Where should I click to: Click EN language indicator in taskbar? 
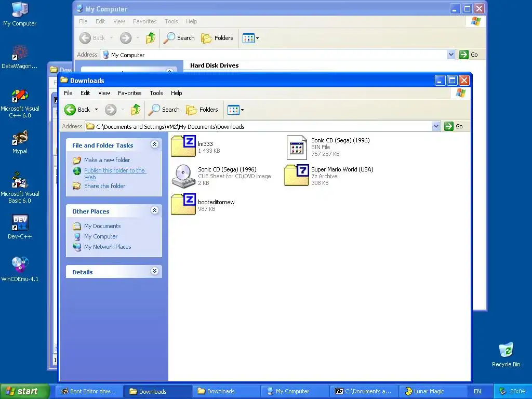click(477, 391)
